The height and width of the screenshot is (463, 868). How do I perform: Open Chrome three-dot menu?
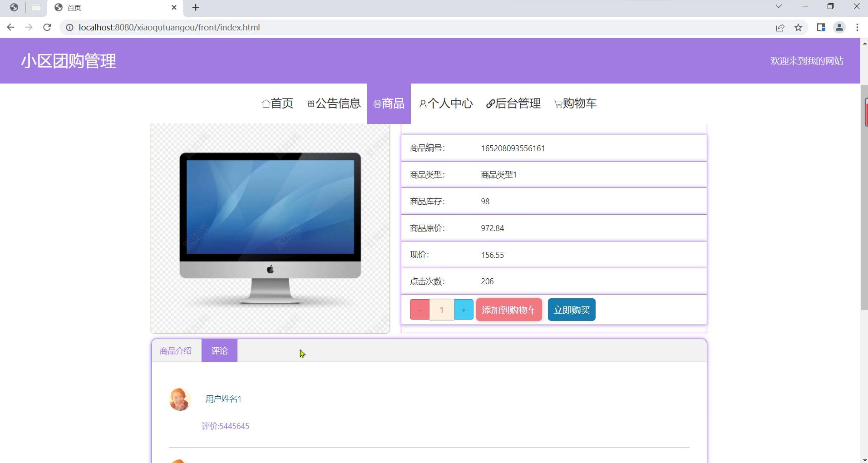pos(857,28)
